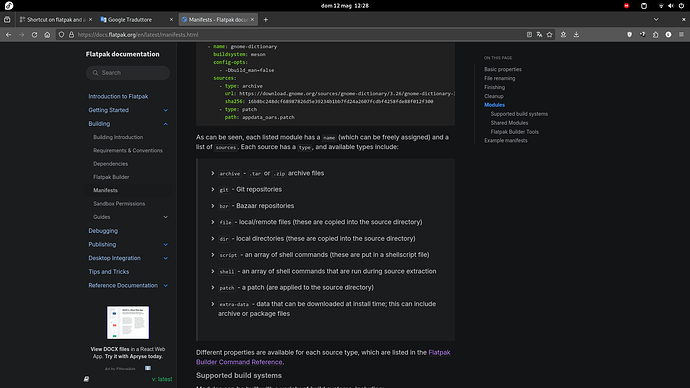Viewport: 690px width, 388px height.
Task: Open the system volume icon
Action: pos(671,6)
